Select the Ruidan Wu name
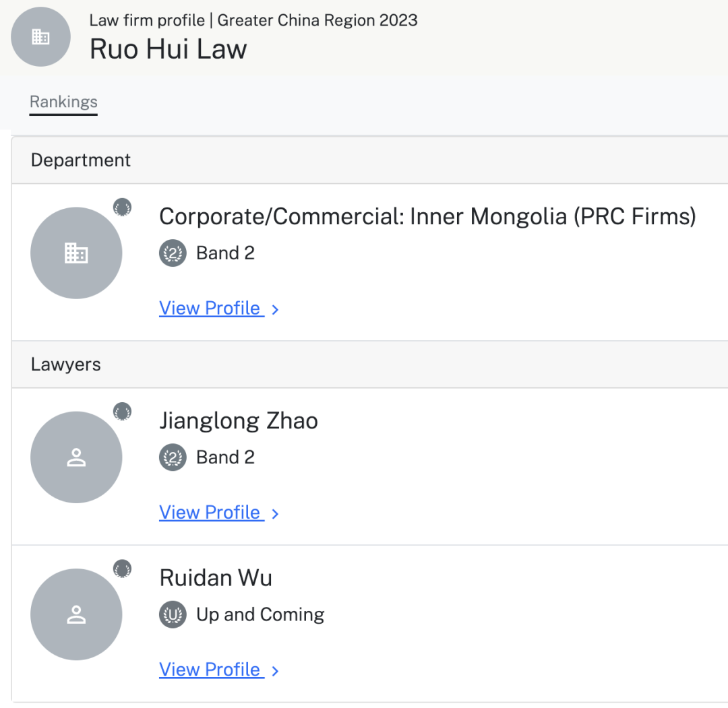This screenshot has width=728, height=708. click(x=216, y=578)
